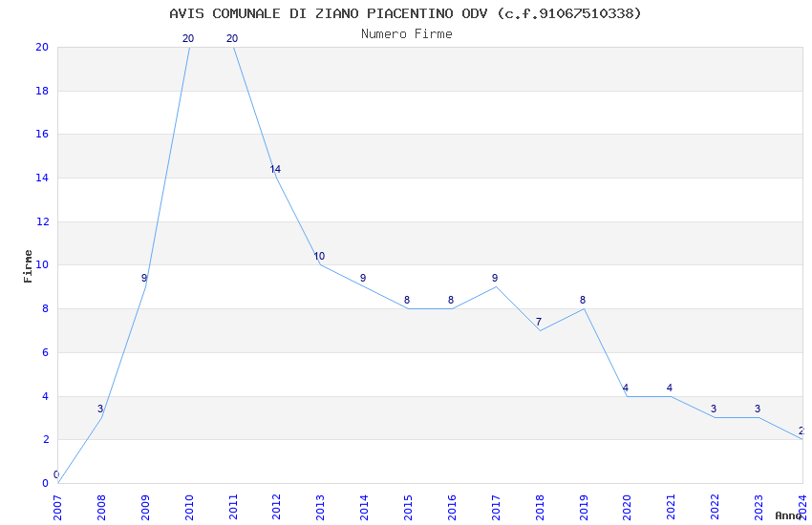Click the subtitle 'Numero Firme'
This screenshot has width=812, height=525.
point(407,34)
